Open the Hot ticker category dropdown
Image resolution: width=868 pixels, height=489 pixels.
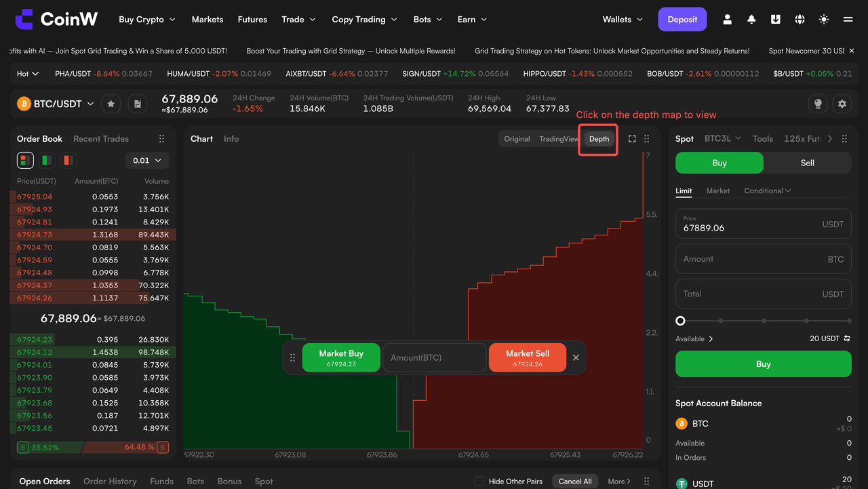28,73
